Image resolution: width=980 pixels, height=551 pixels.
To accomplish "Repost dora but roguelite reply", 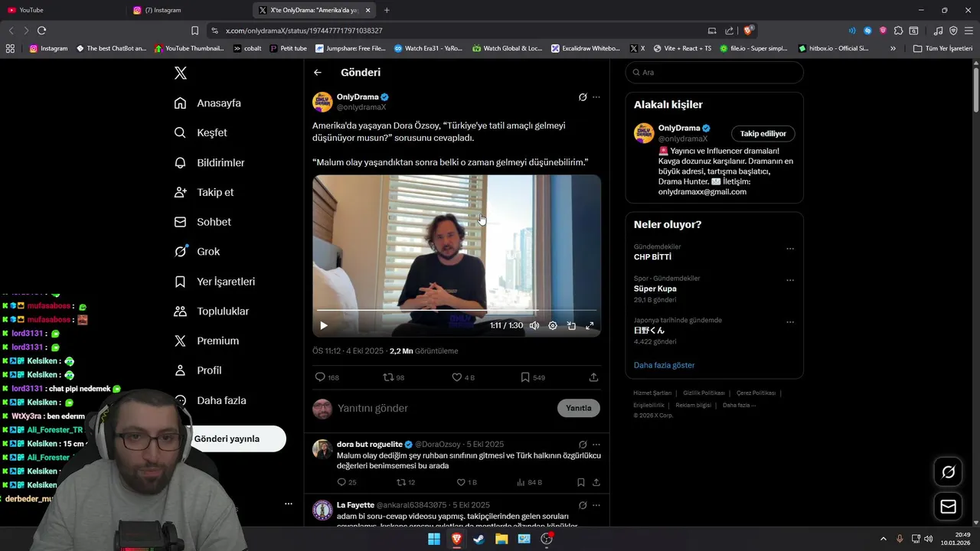I will point(406,482).
